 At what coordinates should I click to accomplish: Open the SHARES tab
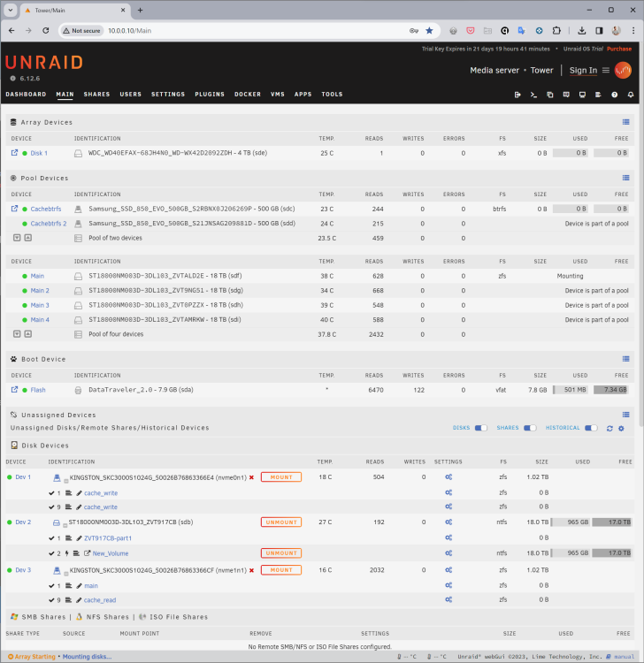(x=96, y=95)
